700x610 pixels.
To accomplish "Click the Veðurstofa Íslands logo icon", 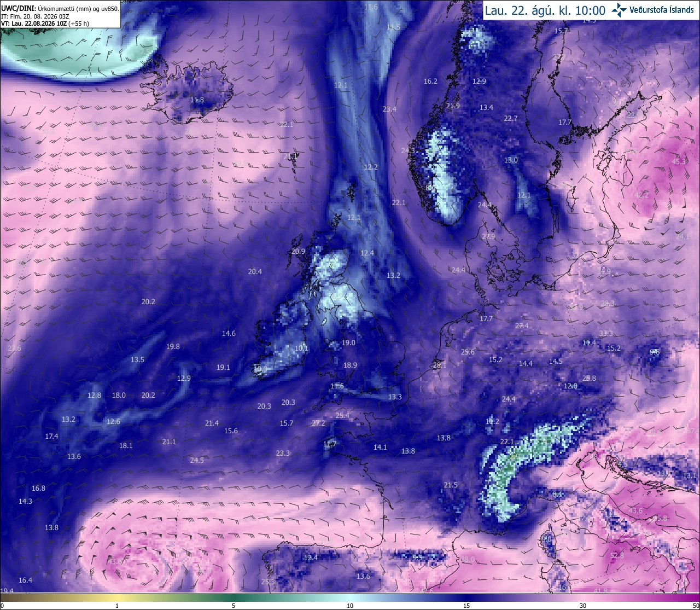I will (x=619, y=10).
